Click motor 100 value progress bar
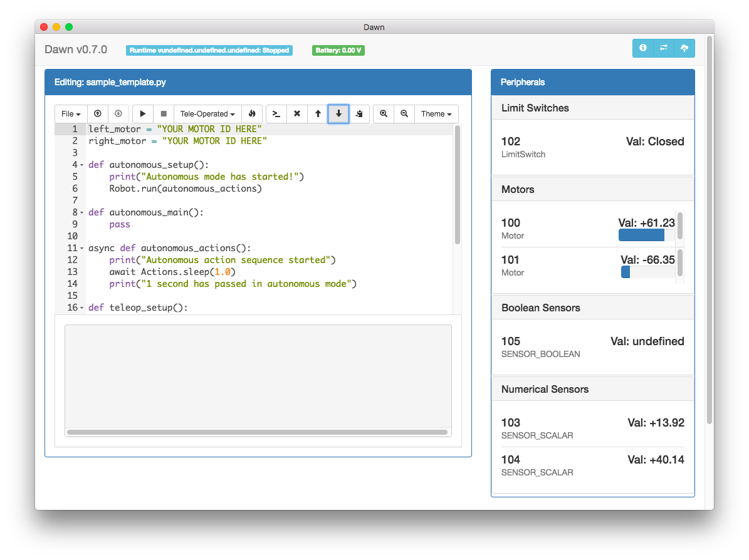 [646, 236]
